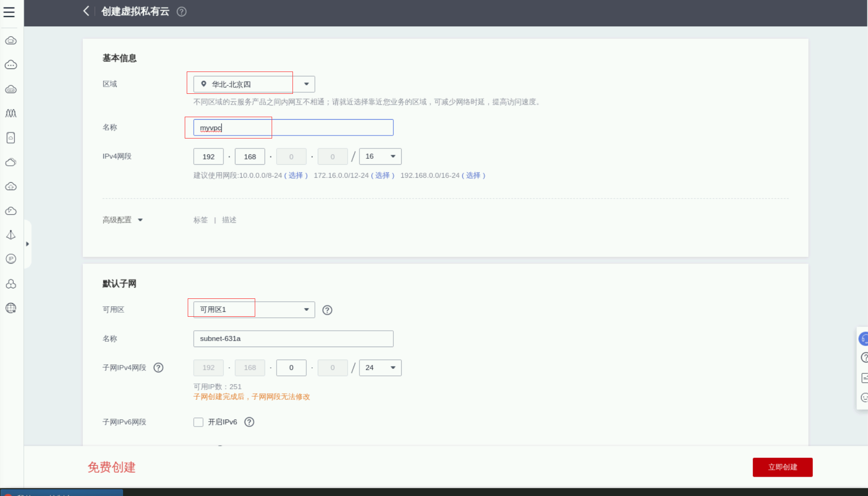The image size is (868, 496).
Task: Open the 描述 advanced option
Action: point(229,220)
